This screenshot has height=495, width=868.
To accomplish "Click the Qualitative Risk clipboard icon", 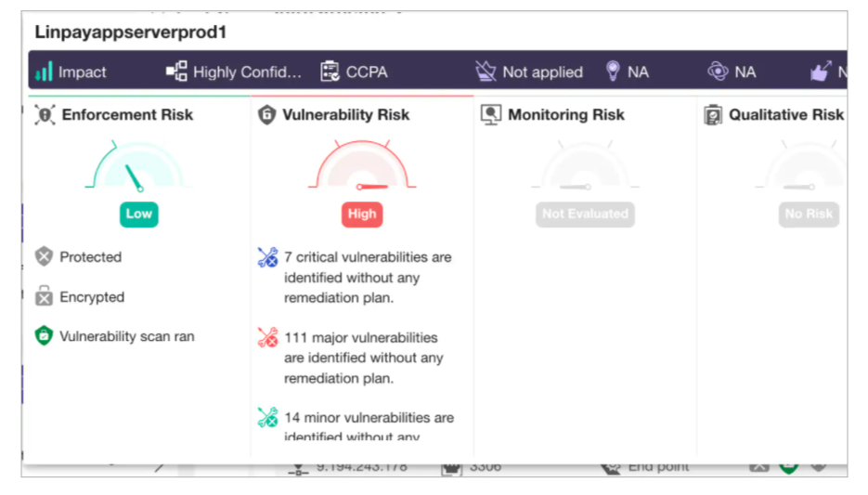I will (713, 115).
